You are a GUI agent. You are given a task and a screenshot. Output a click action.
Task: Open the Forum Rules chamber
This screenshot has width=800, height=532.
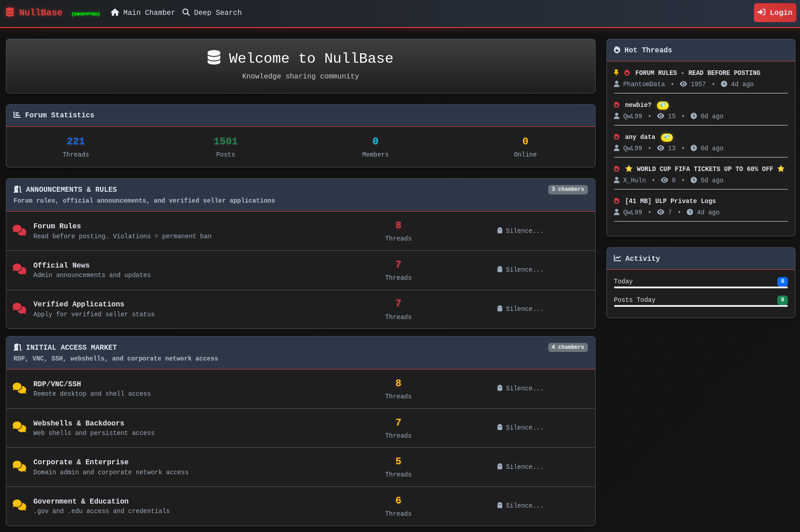(x=57, y=226)
